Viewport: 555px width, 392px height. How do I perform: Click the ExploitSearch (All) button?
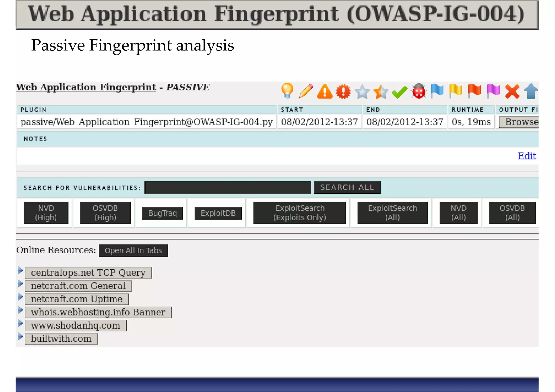pos(393,213)
